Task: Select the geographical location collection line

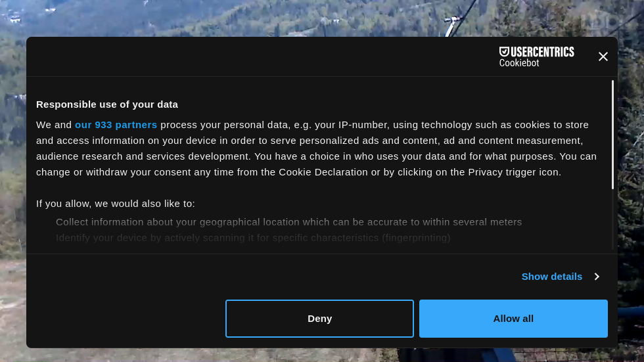Action: tap(288, 222)
